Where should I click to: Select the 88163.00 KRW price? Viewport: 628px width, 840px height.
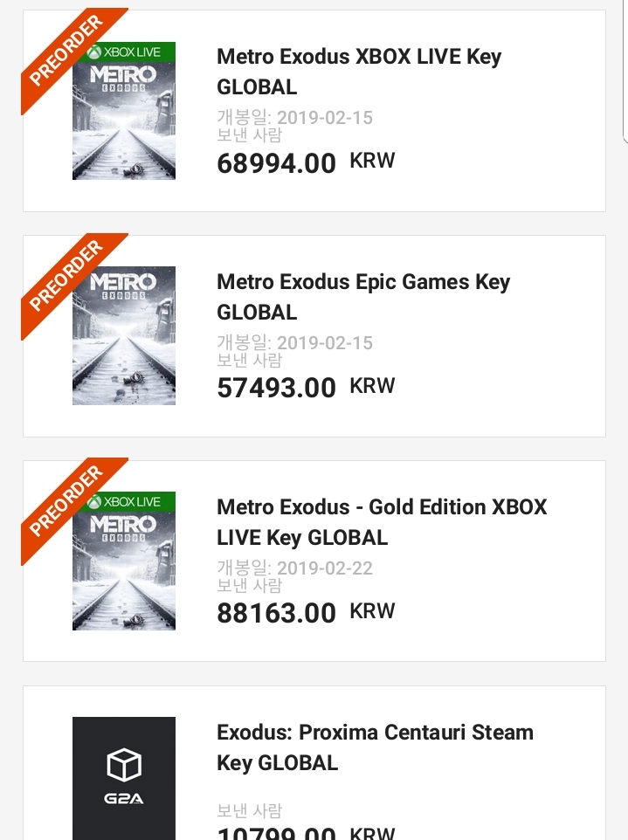306,612
